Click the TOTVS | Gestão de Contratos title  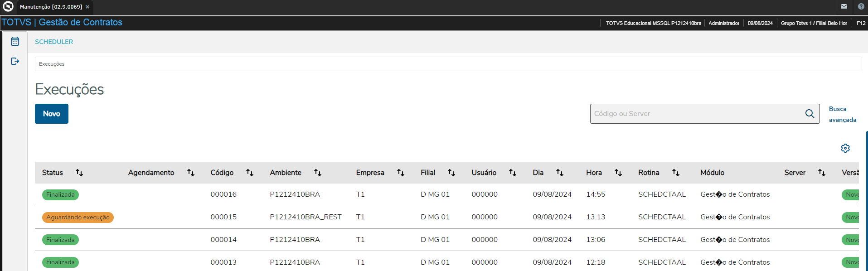tap(62, 22)
